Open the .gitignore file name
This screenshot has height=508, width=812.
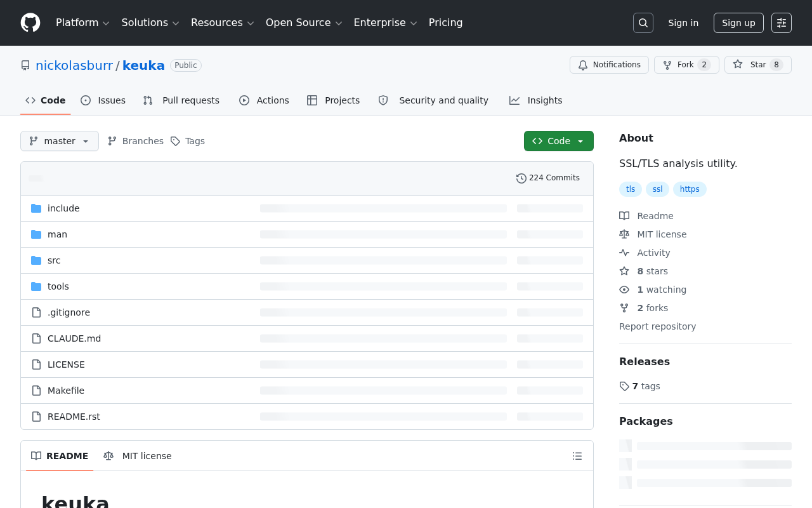click(69, 312)
